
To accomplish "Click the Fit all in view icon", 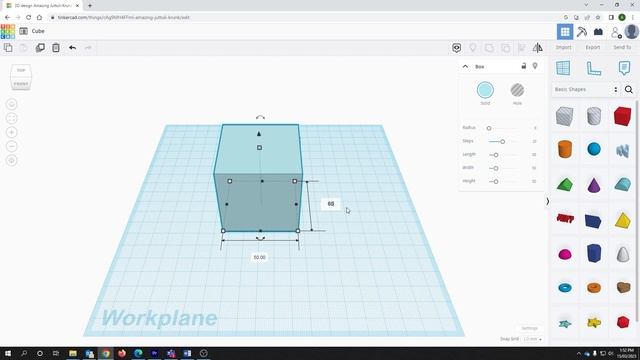I will (12, 118).
